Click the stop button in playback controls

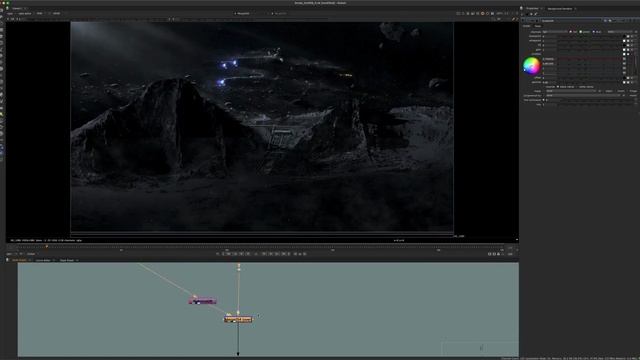256,254
